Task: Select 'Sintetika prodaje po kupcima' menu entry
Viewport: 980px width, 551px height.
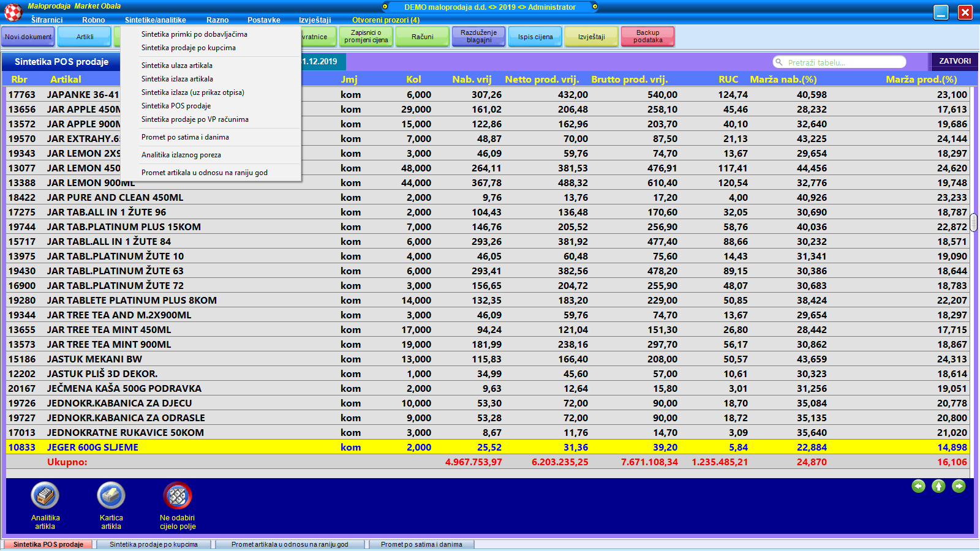Action: click(189, 48)
